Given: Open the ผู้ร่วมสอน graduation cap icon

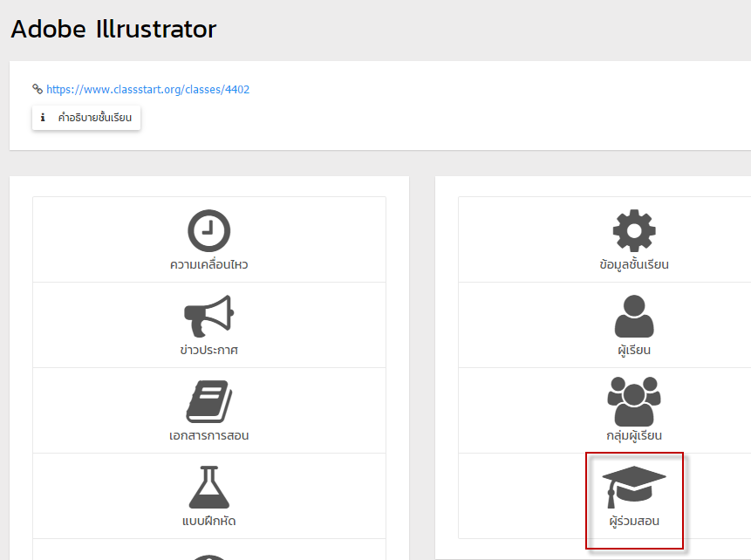Looking at the screenshot, I should point(634,487).
